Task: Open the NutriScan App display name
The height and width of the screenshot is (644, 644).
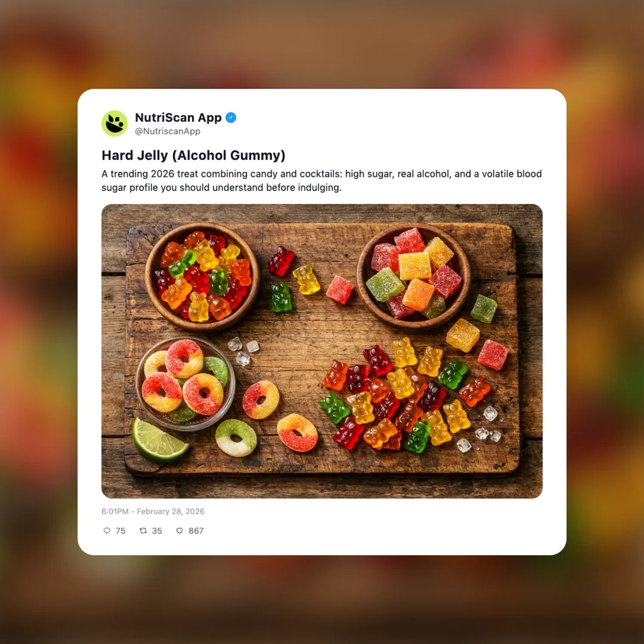Action: pyautogui.click(x=178, y=117)
